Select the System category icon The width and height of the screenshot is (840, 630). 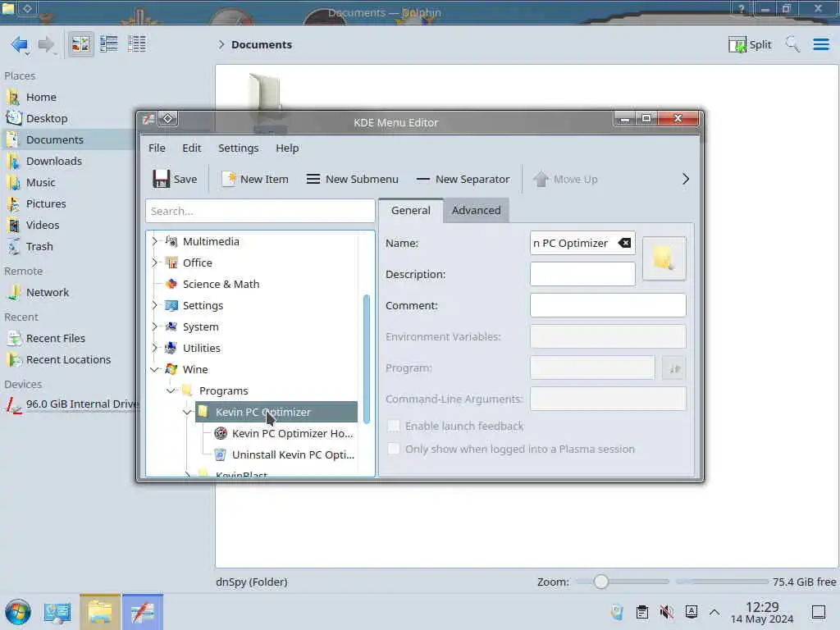point(171,326)
